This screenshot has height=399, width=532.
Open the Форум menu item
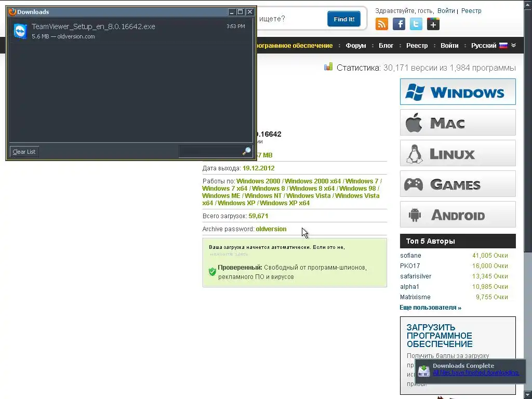click(x=355, y=46)
